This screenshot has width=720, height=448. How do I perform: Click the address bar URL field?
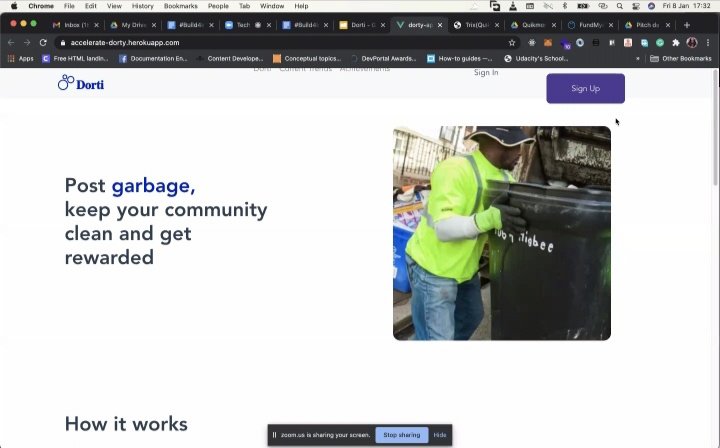click(285, 43)
